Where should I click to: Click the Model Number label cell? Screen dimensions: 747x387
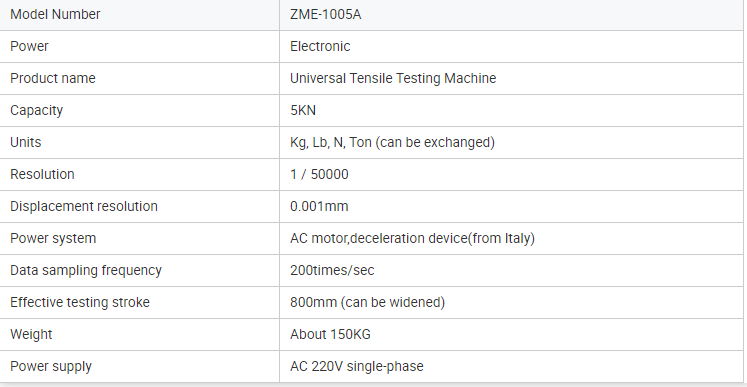point(140,15)
